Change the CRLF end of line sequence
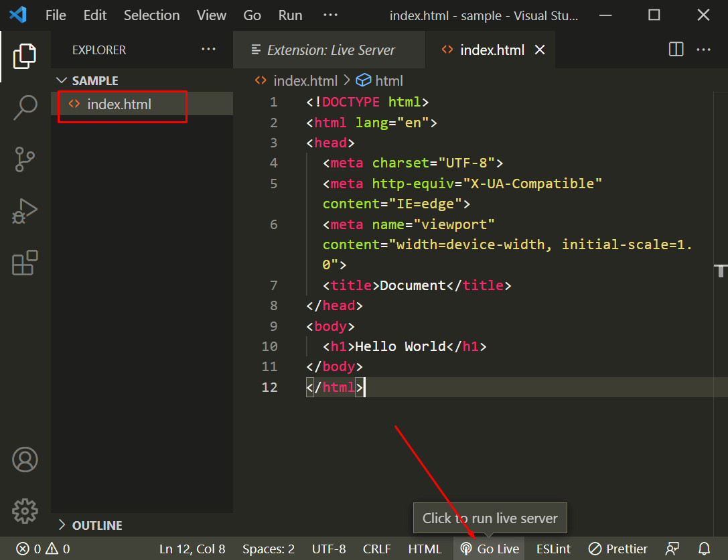The height and width of the screenshot is (560, 728). [376, 549]
